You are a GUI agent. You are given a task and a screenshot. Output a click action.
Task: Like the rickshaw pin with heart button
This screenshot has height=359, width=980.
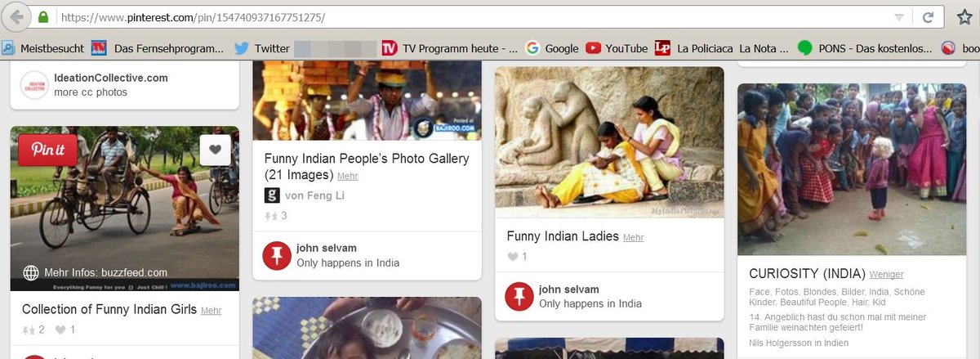click(216, 150)
